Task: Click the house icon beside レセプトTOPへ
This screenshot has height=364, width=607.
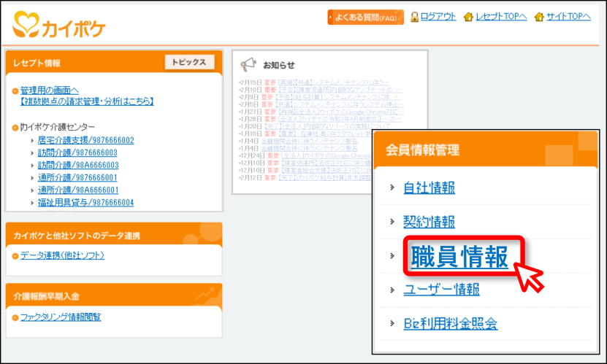Action: pyautogui.click(x=468, y=17)
